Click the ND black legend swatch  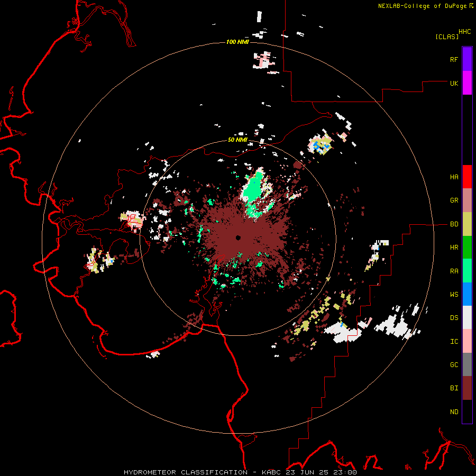[467, 411]
